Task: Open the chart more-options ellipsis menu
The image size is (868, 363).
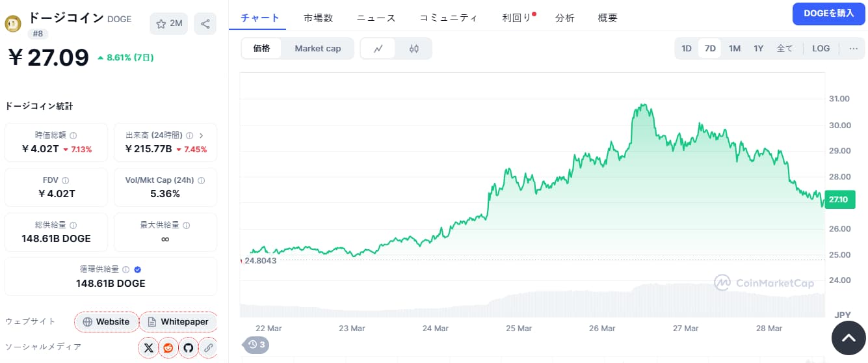Action: [853, 49]
